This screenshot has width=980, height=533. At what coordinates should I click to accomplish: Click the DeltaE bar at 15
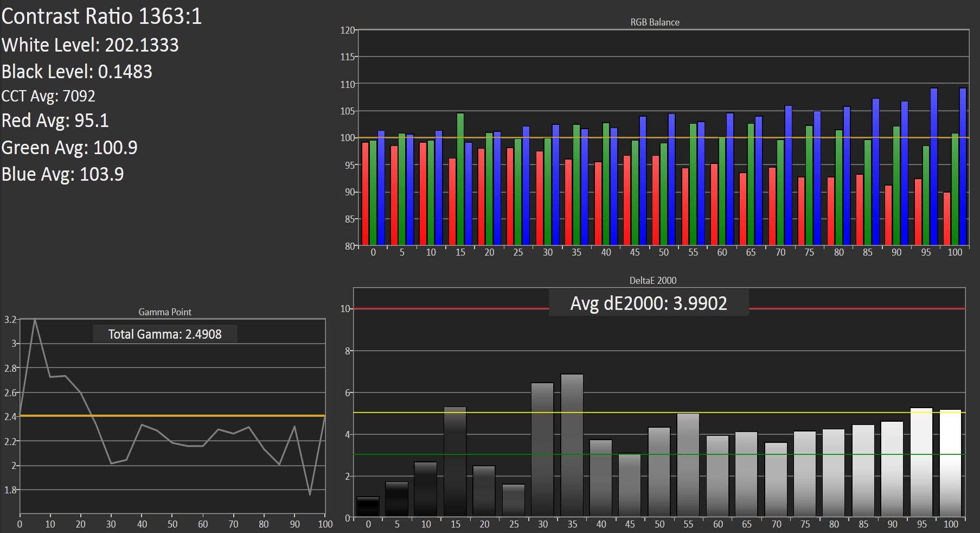point(455,461)
